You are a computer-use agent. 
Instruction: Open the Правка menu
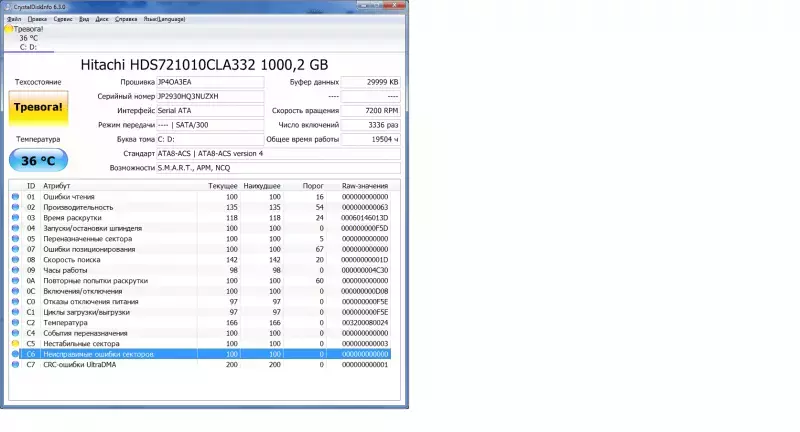(x=37, y=19)
